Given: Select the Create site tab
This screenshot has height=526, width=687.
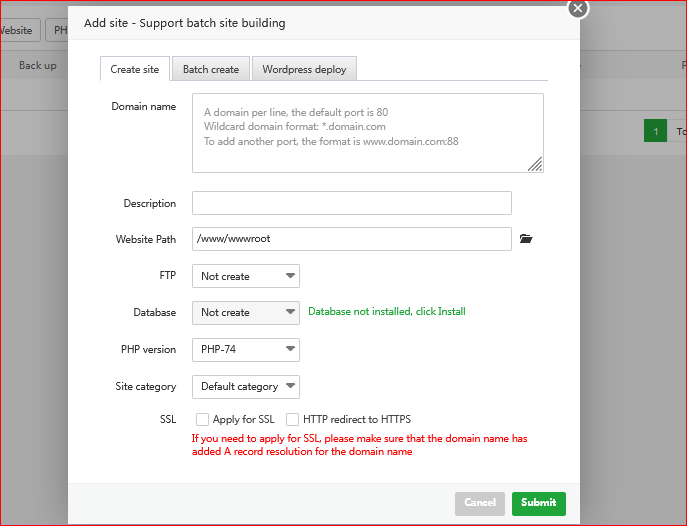Looking at the screenshot, I should point(134,69).
